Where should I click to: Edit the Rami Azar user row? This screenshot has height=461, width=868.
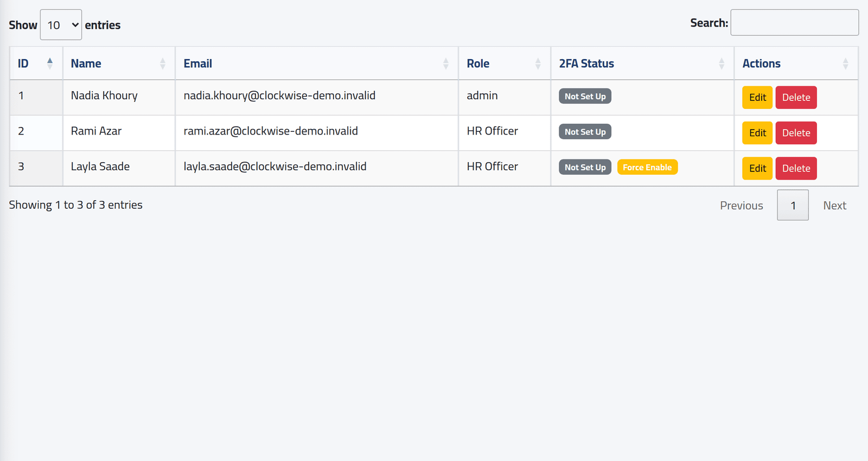(757, 133)
